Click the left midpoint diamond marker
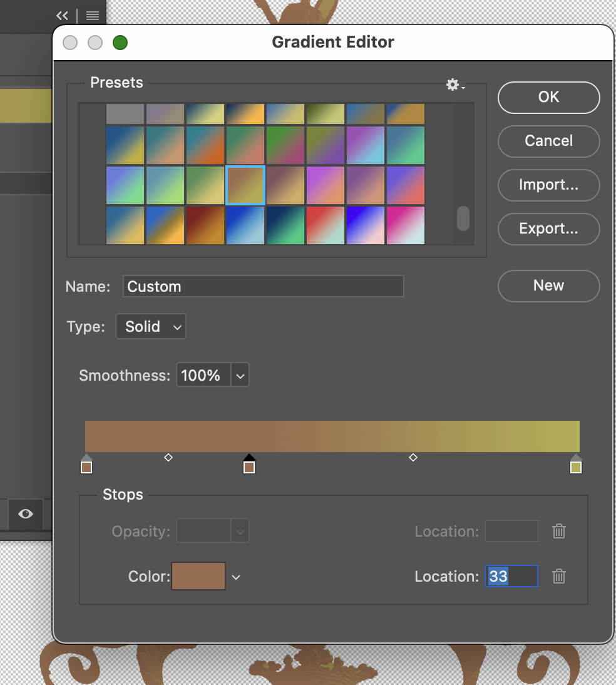 coord(168,457)
